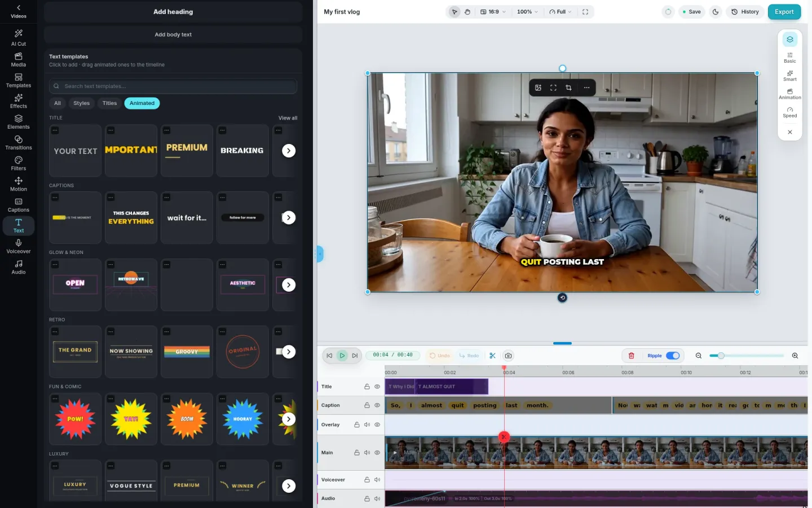Click the crop icon on canvas toolbar
812x508 pixels.
point(568,87)
